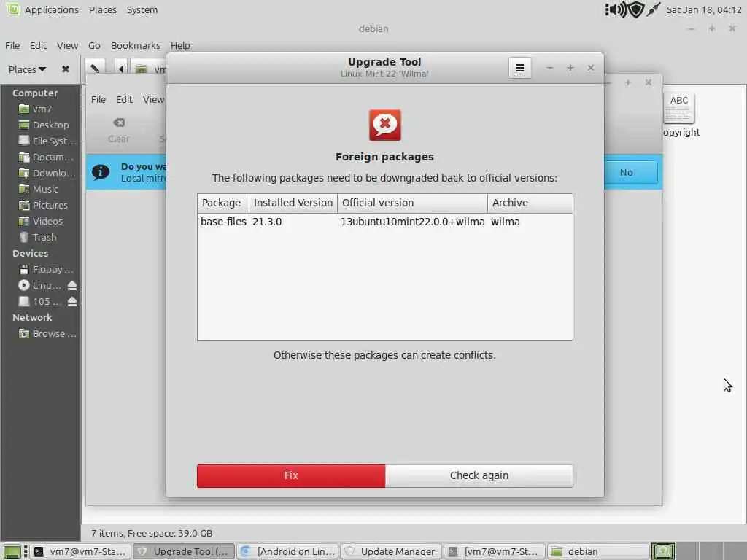This screenshot has width=747, height=560.
Task: Eject the Linu... disc volume
Action: click(x=72, y=286)
